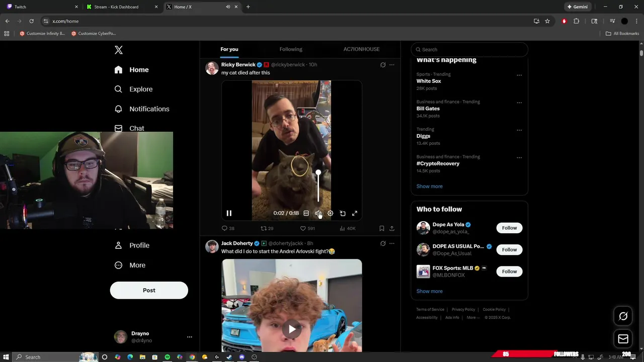Enter fullscreen on the video
Viewport: 644px width, 362px height.
355,213
